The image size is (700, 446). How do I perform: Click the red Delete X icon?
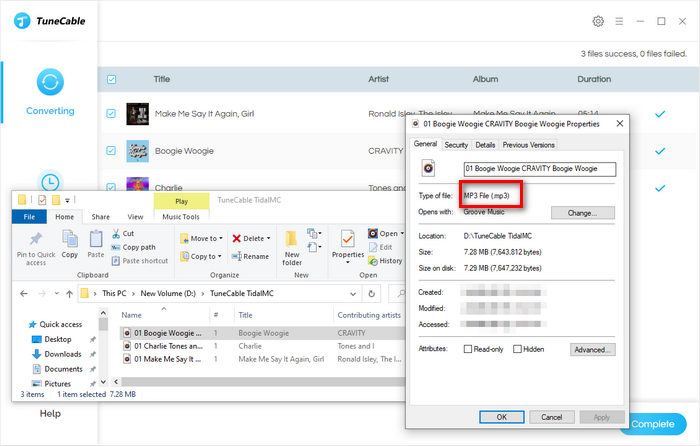coord(237,238)
